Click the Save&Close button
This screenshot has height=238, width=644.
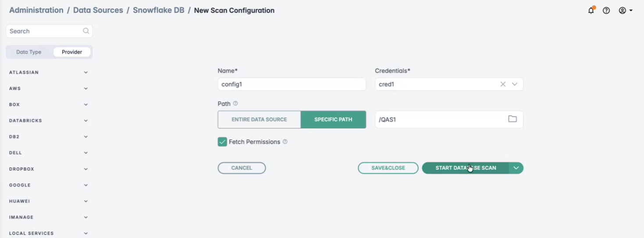(x=388, y=168)
